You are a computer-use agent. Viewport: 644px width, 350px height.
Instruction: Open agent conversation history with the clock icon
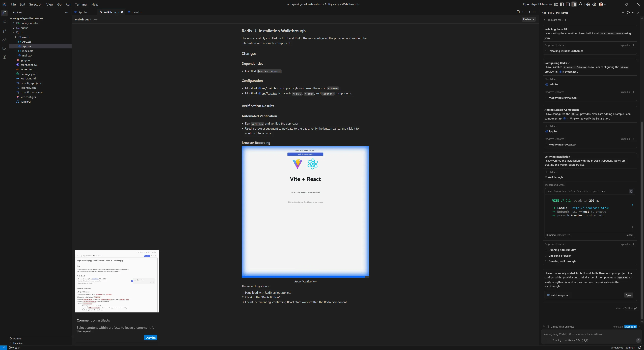click(628, 13)
